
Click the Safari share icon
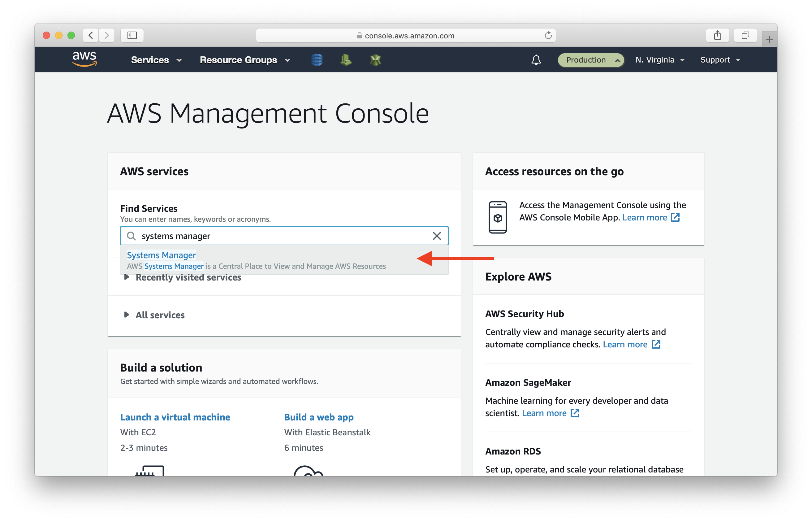(718, 35)
